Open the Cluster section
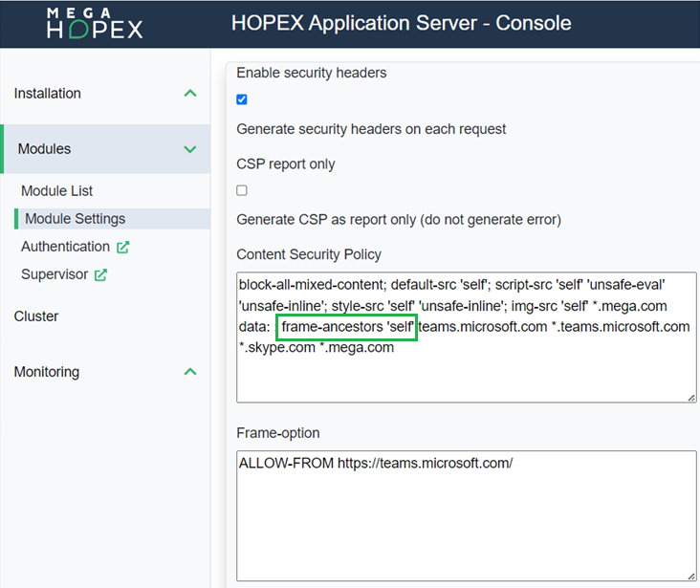The height and width of the screenshot is (588, 700). click(36, 316)
